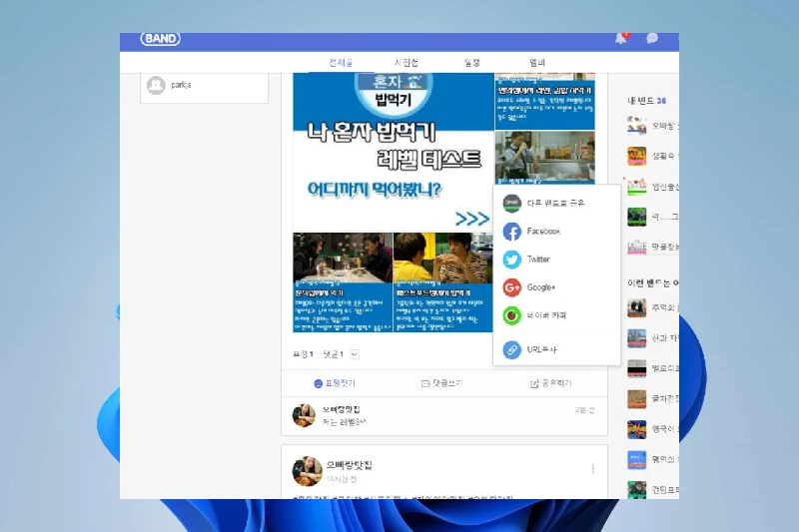Switch to the 사진첩 tab
This screenshot has height=532, width=799.
click(x=406, y=63)
